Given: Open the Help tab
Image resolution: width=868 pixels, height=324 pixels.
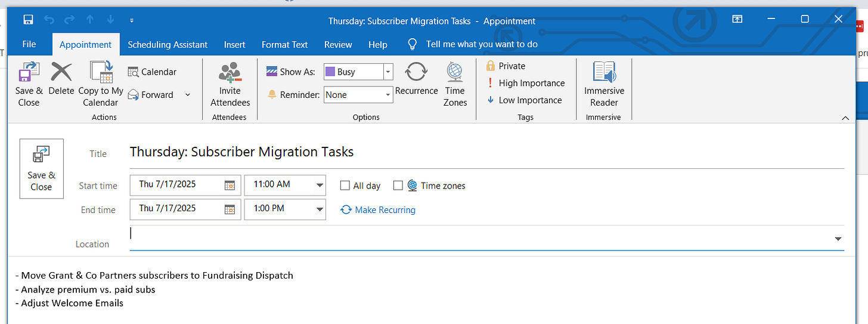Looking at the screenshot, I should point(377,44).
